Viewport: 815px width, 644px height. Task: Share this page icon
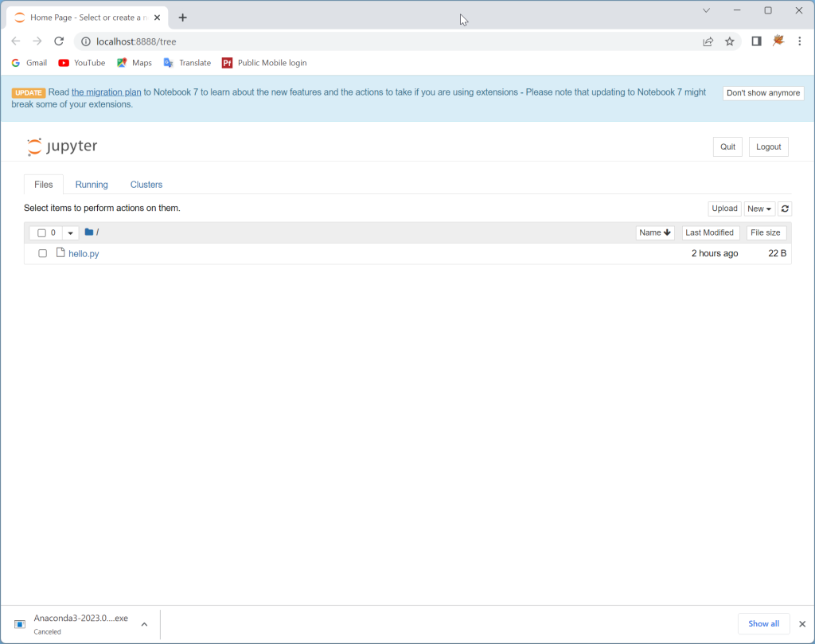(708, 41)
